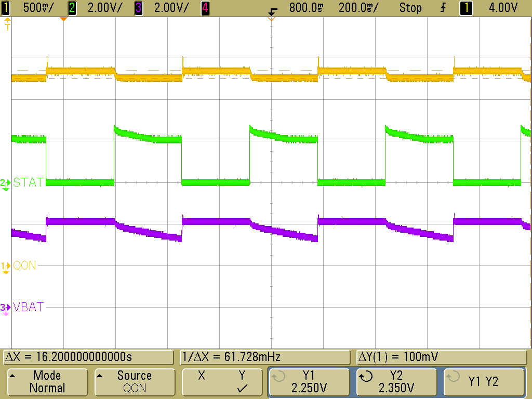
Task: Select the combined Y1 Y2 cursors softkey
Action: tap(484, 382)
